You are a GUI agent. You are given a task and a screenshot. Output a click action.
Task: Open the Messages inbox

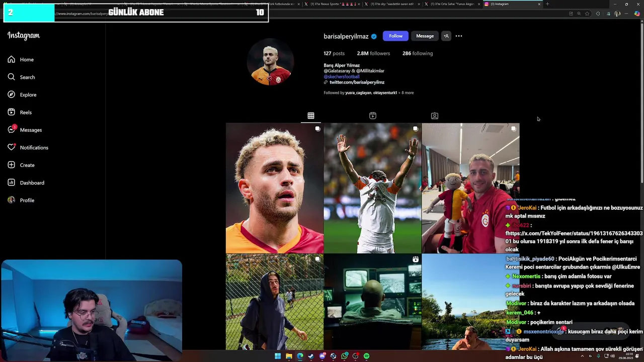tap(25, 130)
